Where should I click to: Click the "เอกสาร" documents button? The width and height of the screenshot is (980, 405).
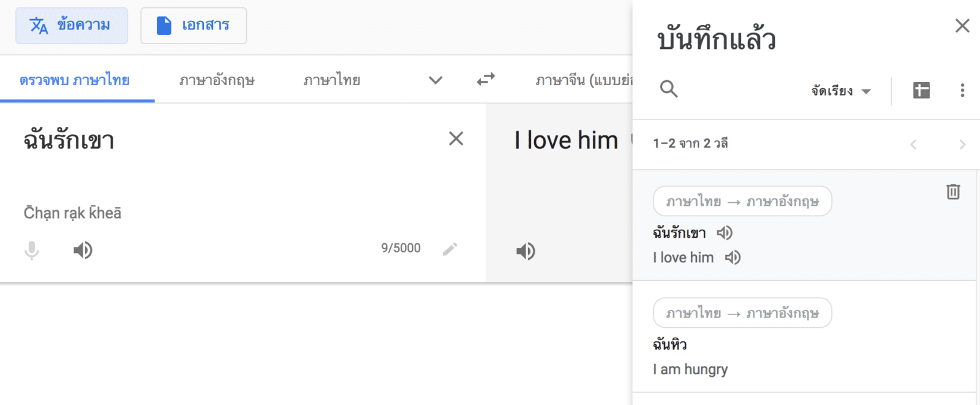point(194,26)
